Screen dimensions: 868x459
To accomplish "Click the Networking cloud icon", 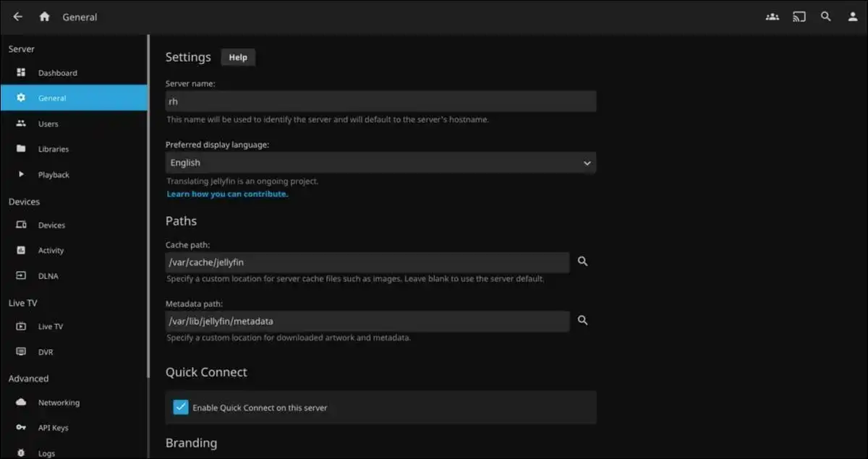I will 21,402.
